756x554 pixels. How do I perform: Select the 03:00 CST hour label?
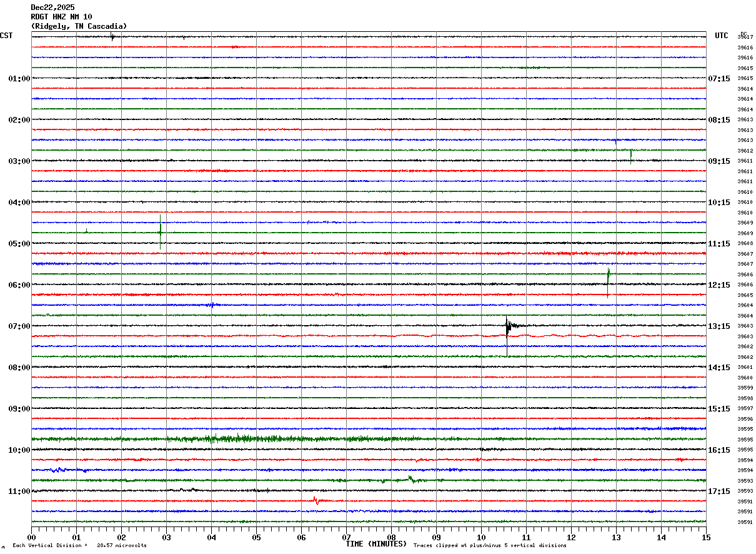(x=19, y=161)
